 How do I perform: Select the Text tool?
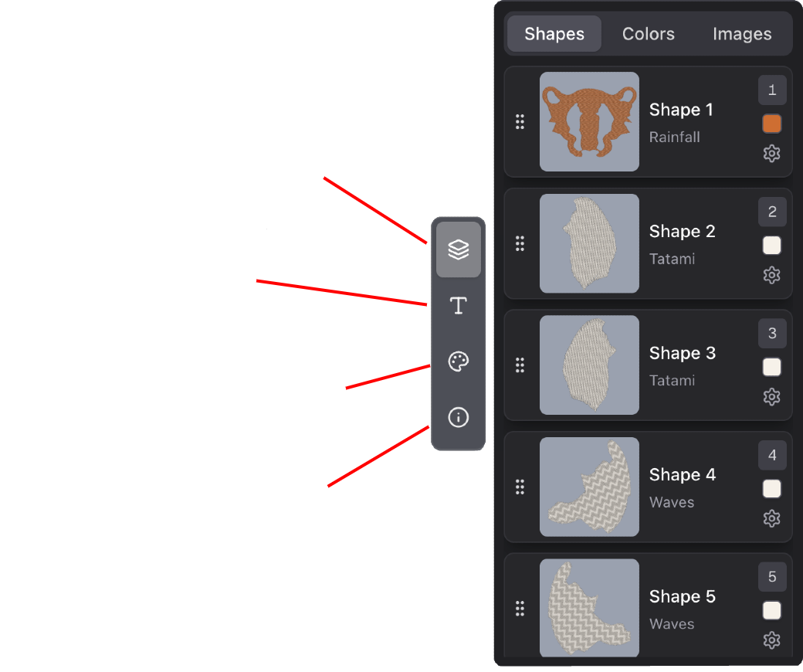point(459,305)
